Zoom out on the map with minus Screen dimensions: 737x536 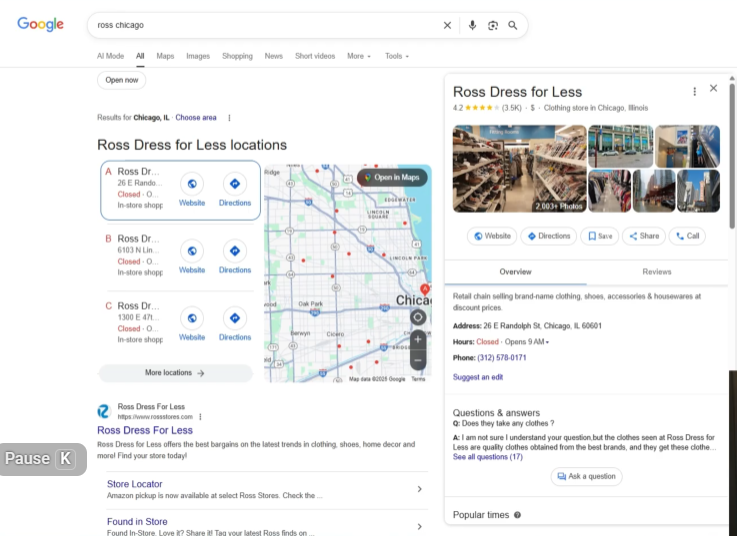[x=418, y=360]
